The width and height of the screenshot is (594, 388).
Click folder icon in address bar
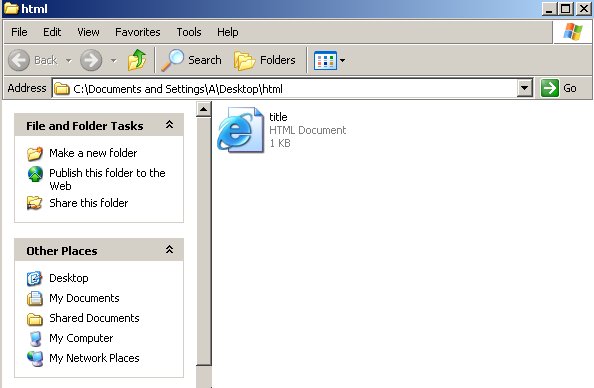tap(62, 89)
